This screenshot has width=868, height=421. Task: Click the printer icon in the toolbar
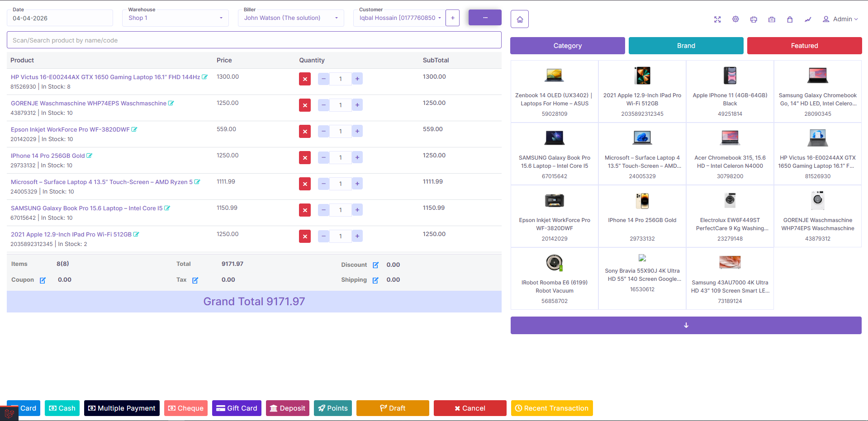click(x=754, y=19)
